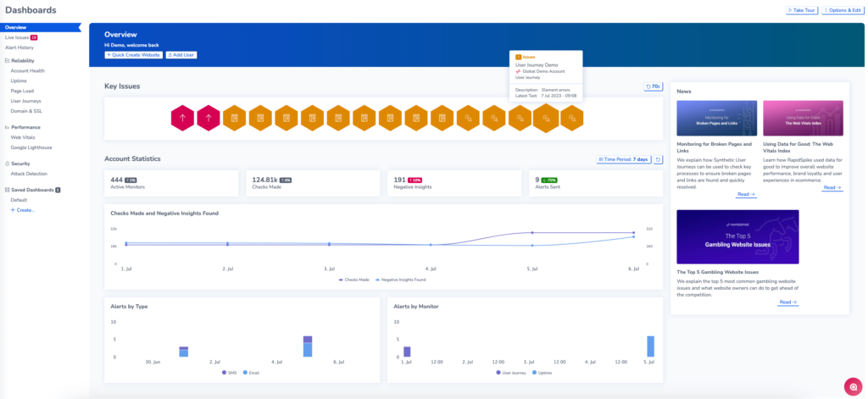
Task: Click Create… to add a dashboard
Action: click(23, 210)
